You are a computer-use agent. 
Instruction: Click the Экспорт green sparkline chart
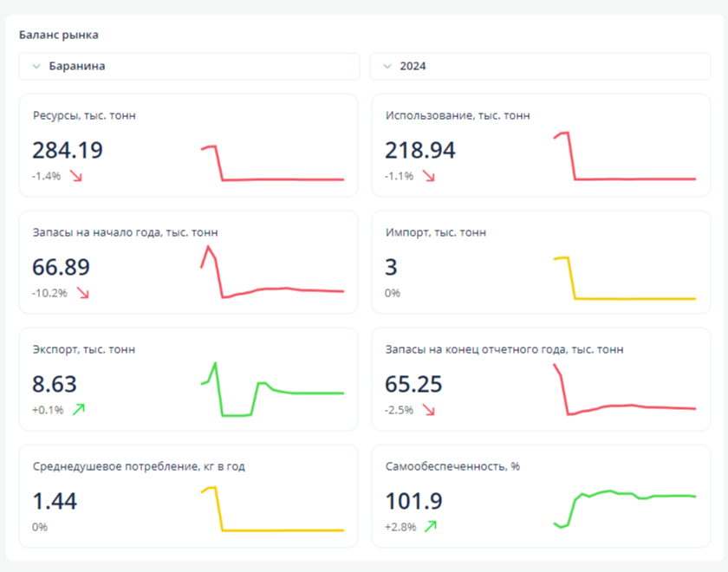(272, 390)
